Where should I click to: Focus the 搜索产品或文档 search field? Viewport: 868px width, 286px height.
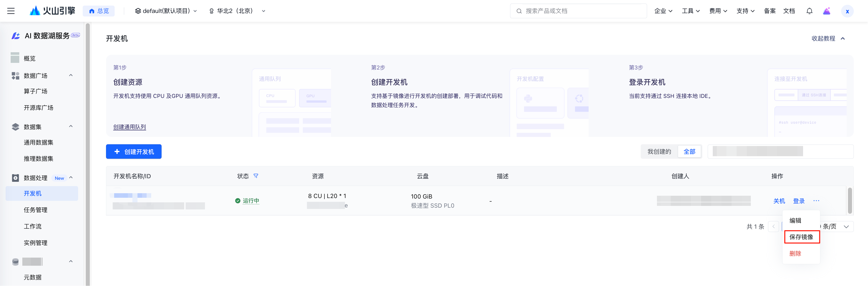click(578, 11)
